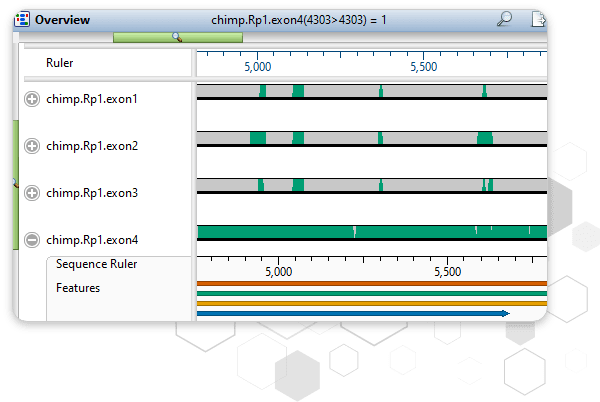Screen dimensions: 600x402
Task: Click the chimp.Rp1.exon3 coverage track
Action: tap(372, 186)
